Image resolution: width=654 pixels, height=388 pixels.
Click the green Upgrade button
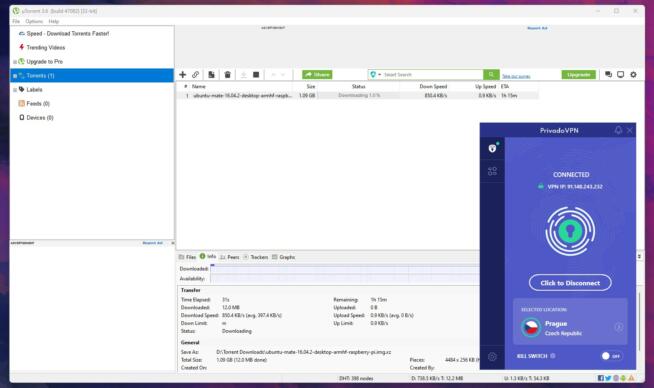(x=579, y=75)
